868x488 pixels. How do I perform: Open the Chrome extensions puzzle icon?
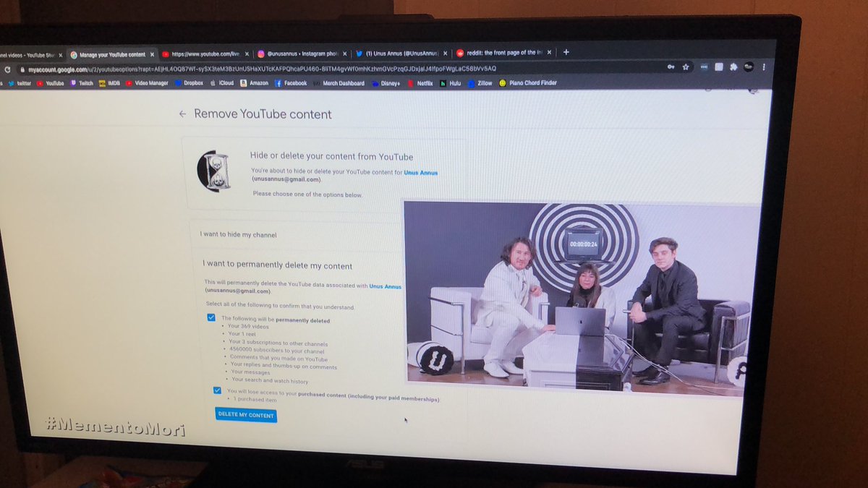733,67
